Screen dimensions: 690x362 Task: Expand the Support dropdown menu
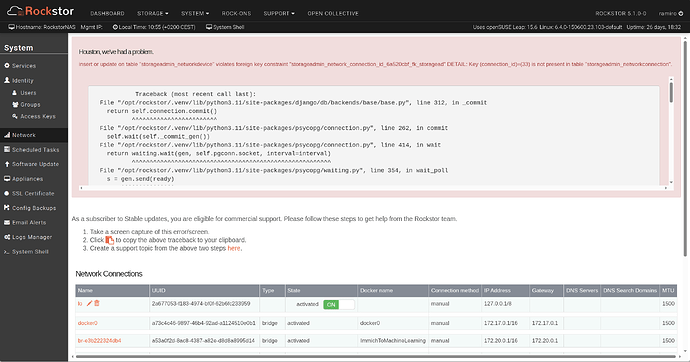pos(279,14)
